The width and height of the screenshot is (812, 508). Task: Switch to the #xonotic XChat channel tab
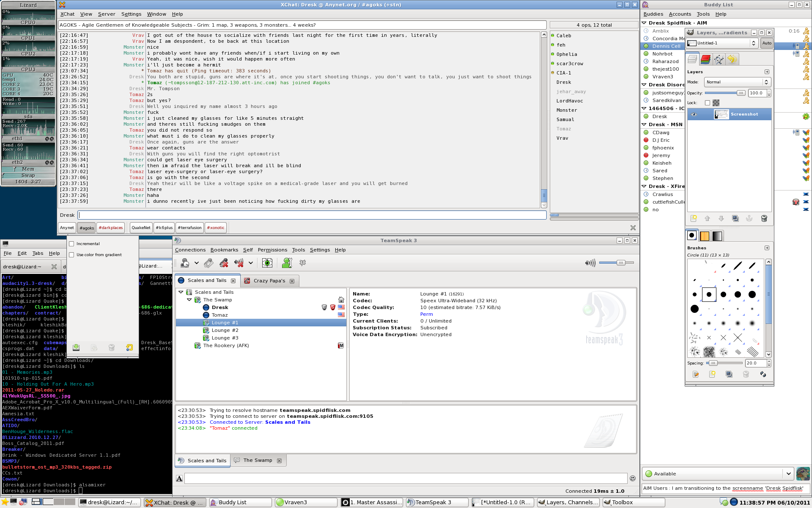click(216, 228)
